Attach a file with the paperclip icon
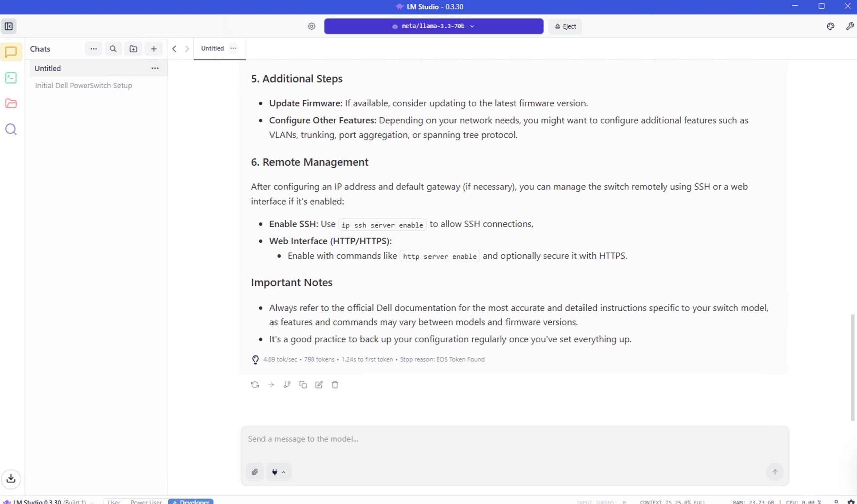Screen dimensions: 857x504 pyautogui.click(x=255, y=472)
